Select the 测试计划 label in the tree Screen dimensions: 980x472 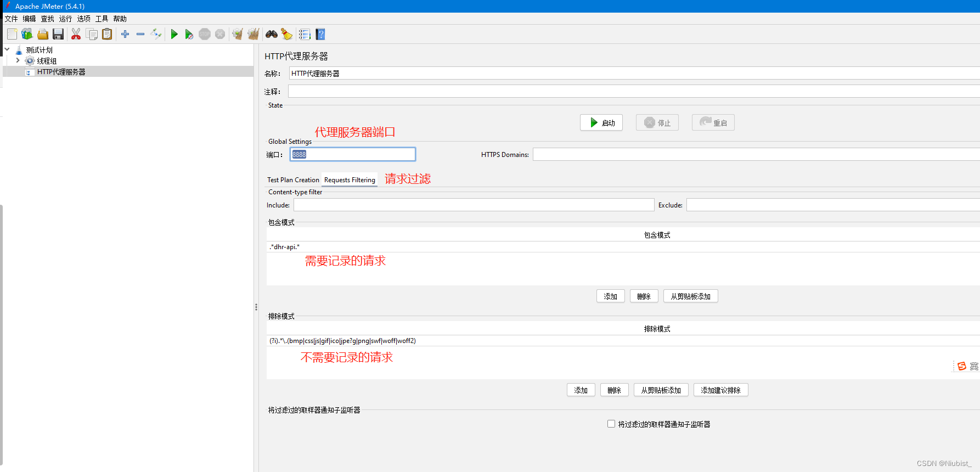(x=40, y=50)
